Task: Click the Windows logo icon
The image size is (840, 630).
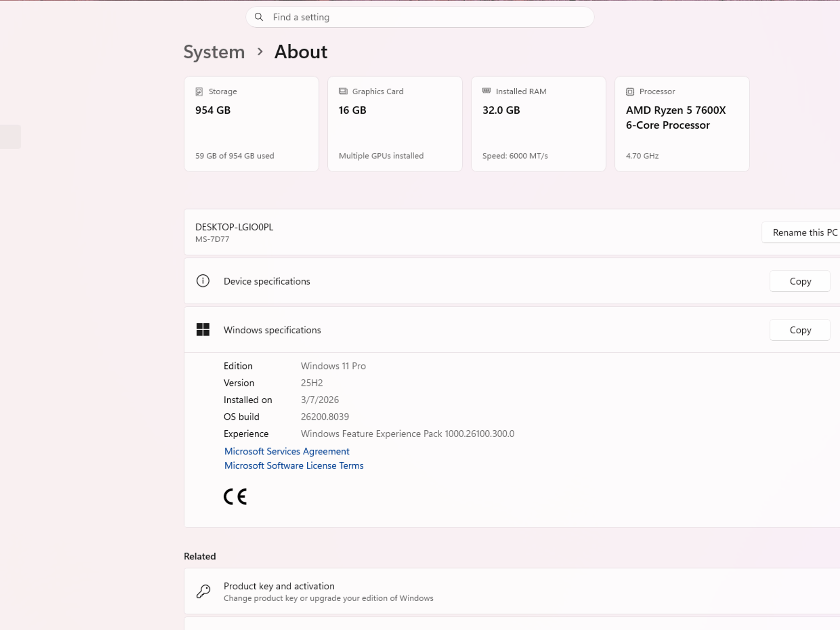Action: pyautogui.click(x=203, y=329)
